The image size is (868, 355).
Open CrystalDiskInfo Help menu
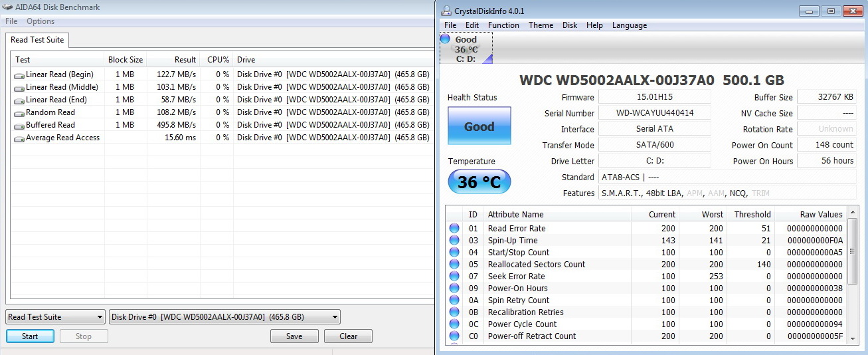(594, 25)
